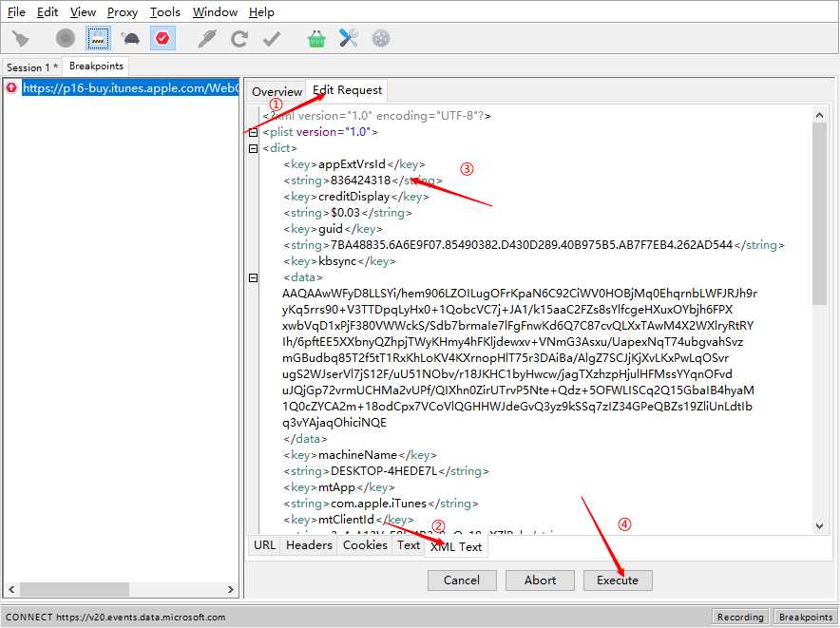
Task: Click the XML editor scroll up arrow
Action: 819,115
